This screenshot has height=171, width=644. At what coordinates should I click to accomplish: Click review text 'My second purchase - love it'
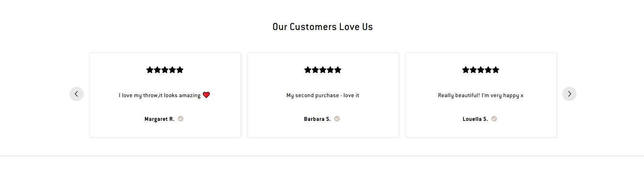click(x=323, y=96)
